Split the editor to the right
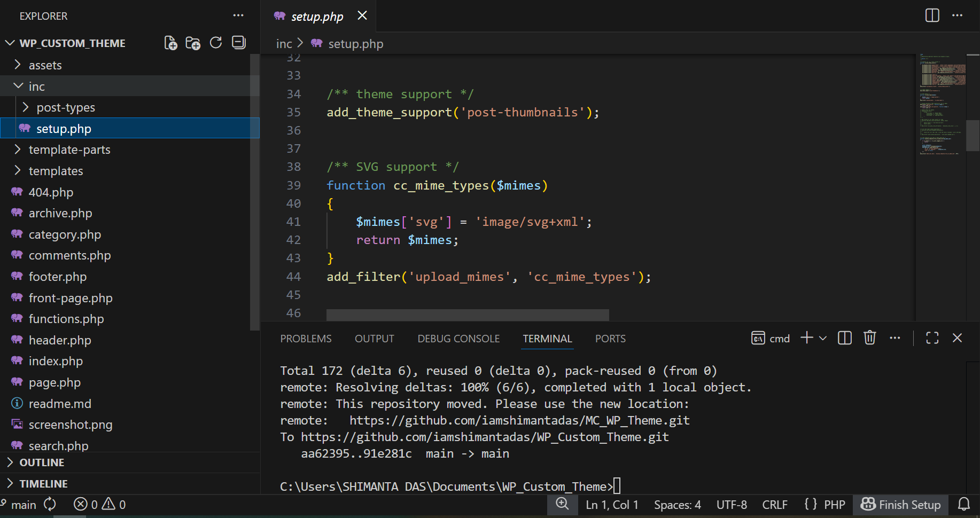Image resolution: width=980 pixels, height=518 pixels. point(932,15)
